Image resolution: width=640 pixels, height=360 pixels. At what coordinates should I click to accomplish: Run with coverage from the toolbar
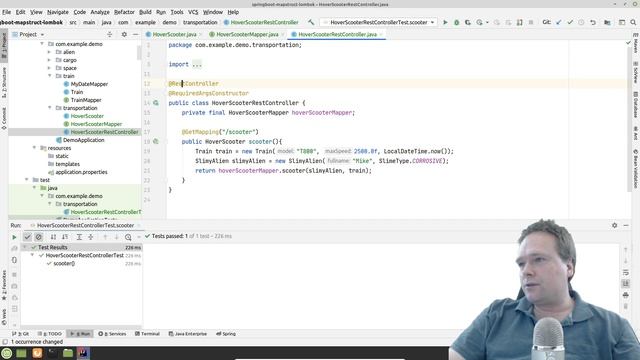point(468,22)
